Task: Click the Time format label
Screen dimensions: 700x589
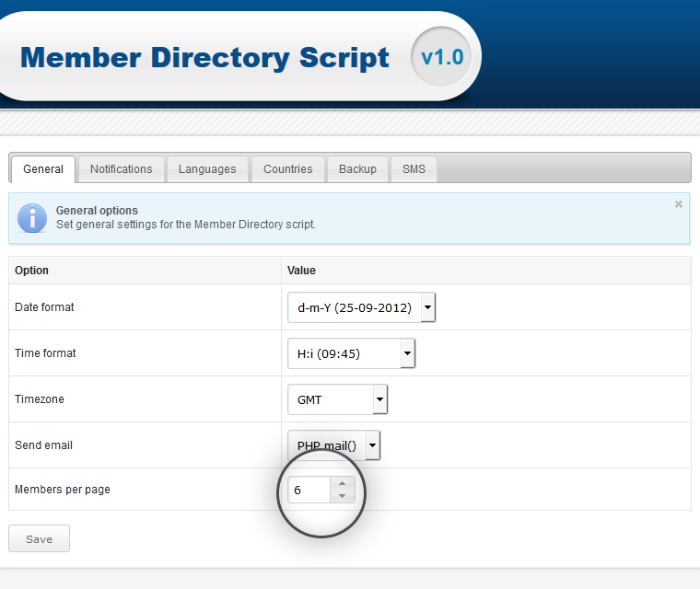Action: point(45,353)
